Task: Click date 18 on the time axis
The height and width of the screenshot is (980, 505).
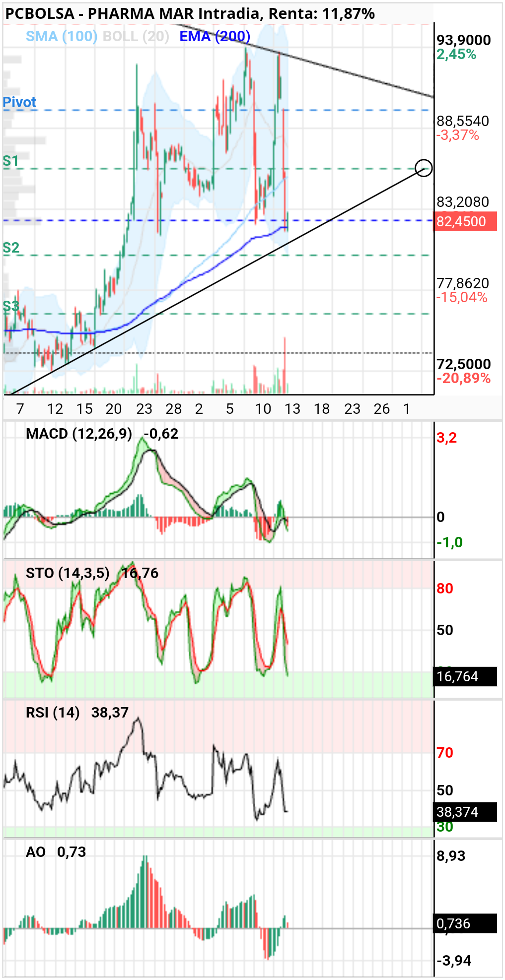Action: 322,409
